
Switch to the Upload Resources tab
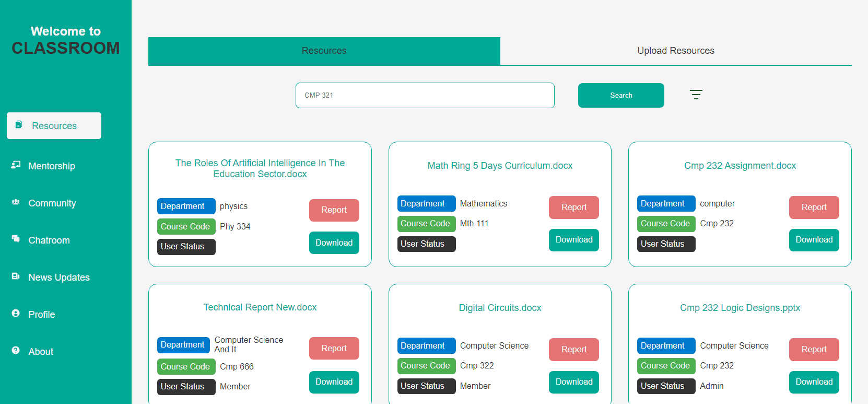(676, 51)
